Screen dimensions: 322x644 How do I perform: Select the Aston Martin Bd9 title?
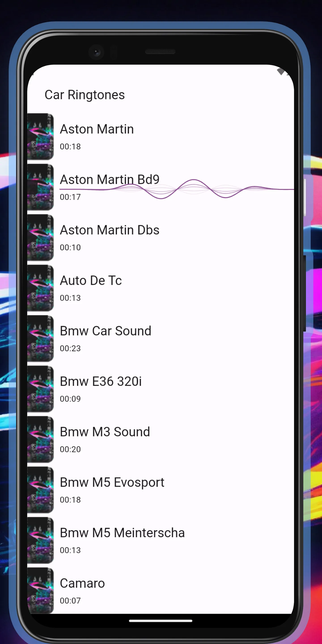click(110, 180)
